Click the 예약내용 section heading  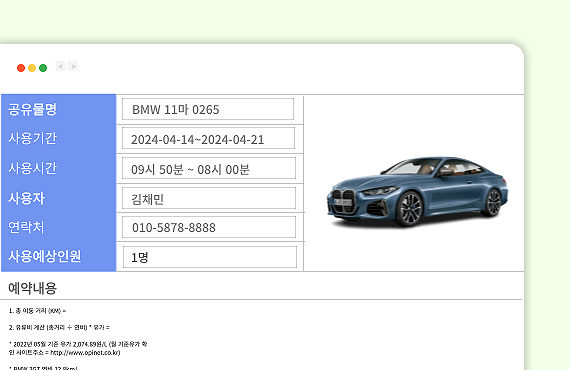pos(32,288)
